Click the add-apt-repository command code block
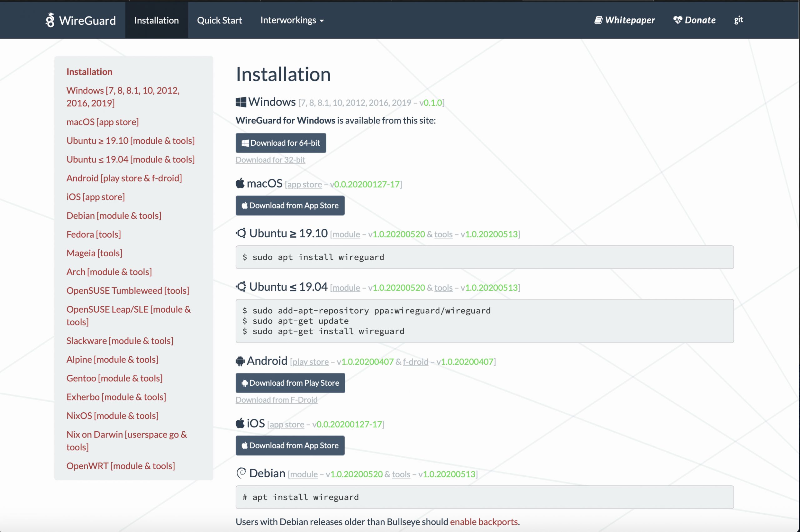Viewport: 800px width, 532px height. (485, 321)
